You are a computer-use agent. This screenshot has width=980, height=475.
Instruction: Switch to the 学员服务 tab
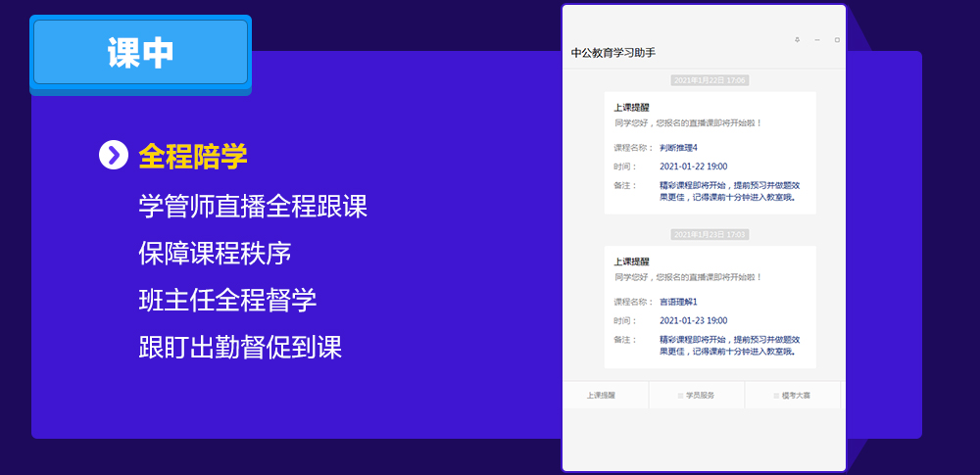coord(701,396)
